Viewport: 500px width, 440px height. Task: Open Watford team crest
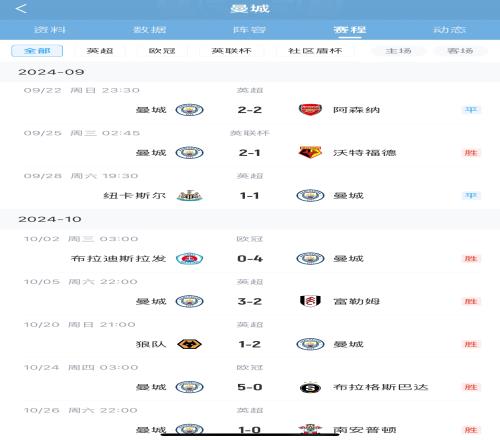310,153
